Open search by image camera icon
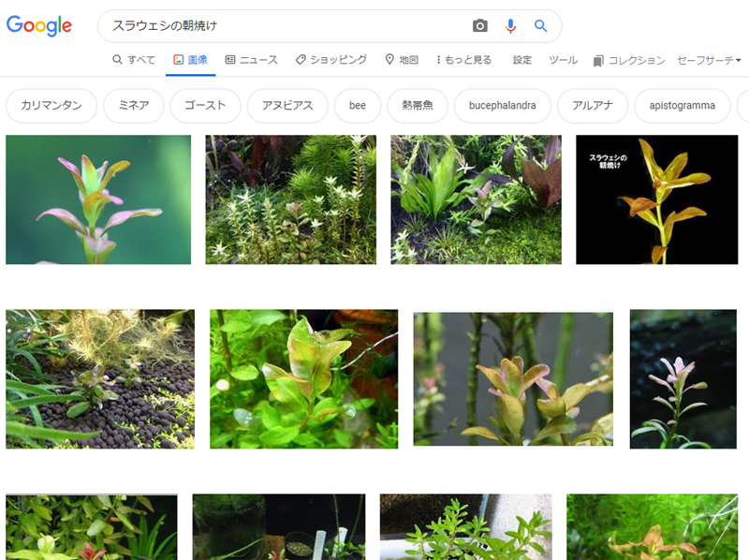749x560 pixels. click(x=480, y=26)
